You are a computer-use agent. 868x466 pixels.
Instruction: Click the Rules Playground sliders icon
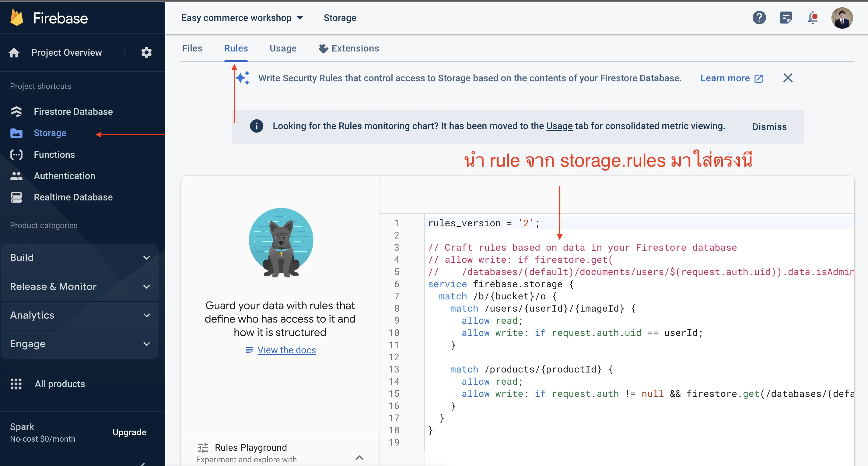pyautogui.click(x=202, y=447)
